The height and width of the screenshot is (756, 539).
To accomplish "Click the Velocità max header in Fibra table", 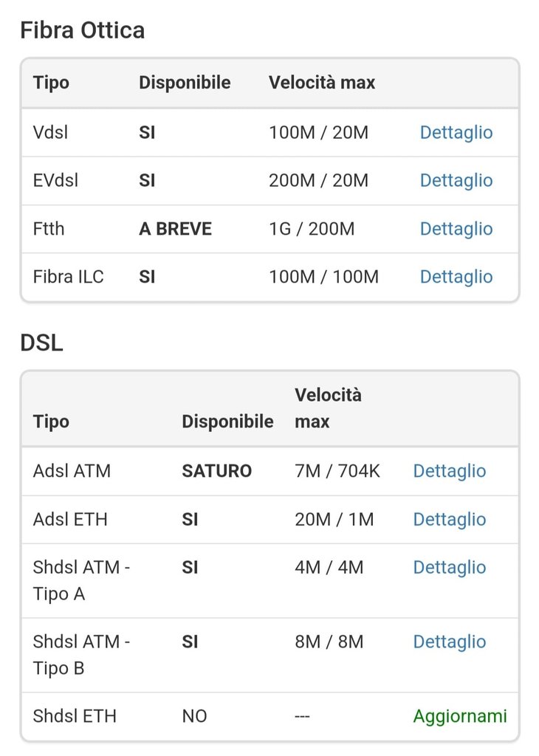I will 321,83.
